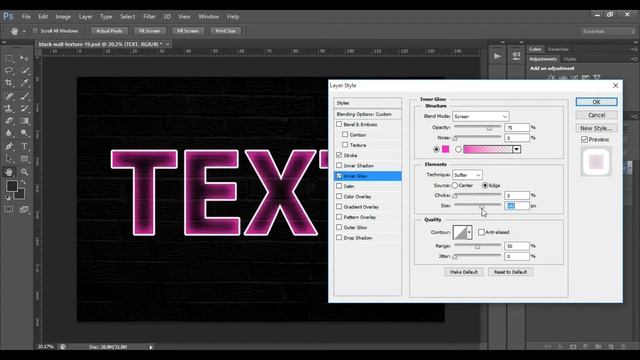
Task: Enable the Color Overlay checkbox
Action: tap(339, 196)
